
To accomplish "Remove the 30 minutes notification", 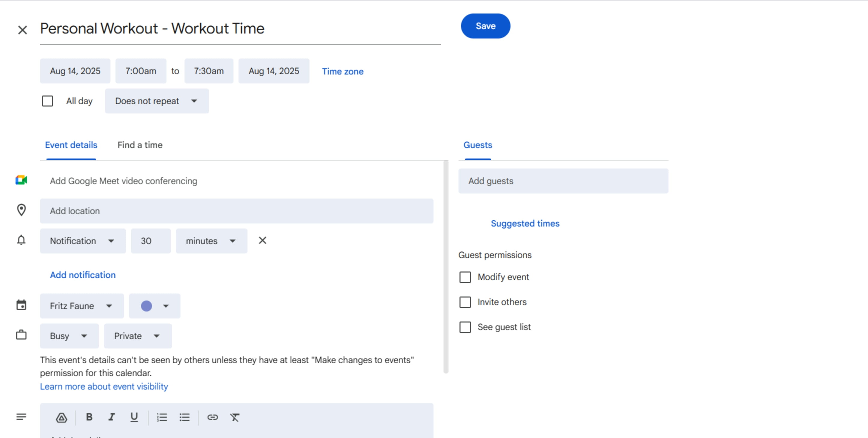I will tap(262, 240).
